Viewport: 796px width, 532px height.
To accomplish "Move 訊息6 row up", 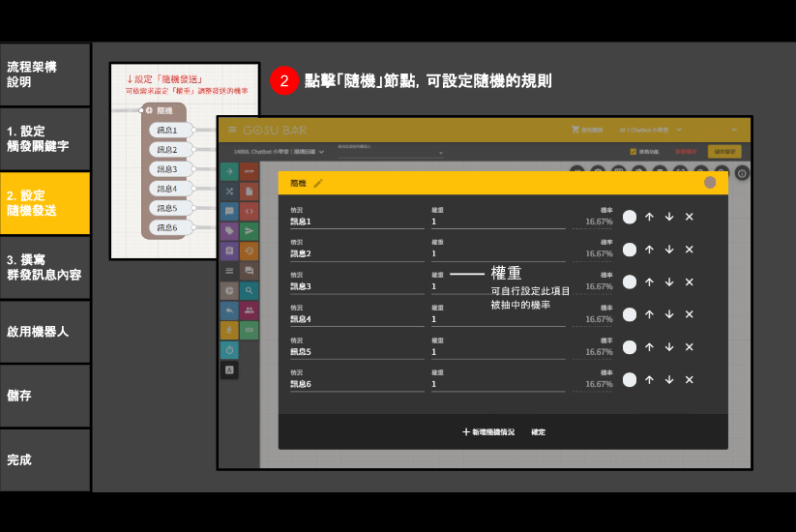I will point(649,380).
